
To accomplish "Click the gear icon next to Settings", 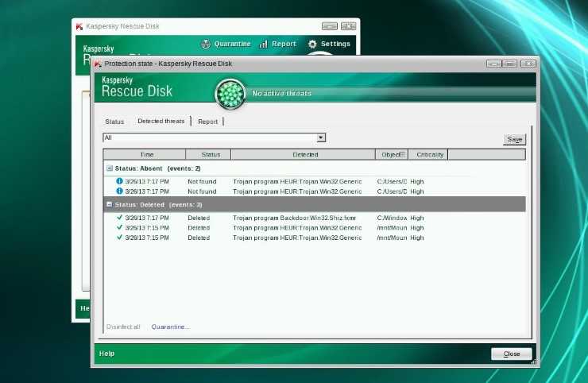I will pos(312,44).
